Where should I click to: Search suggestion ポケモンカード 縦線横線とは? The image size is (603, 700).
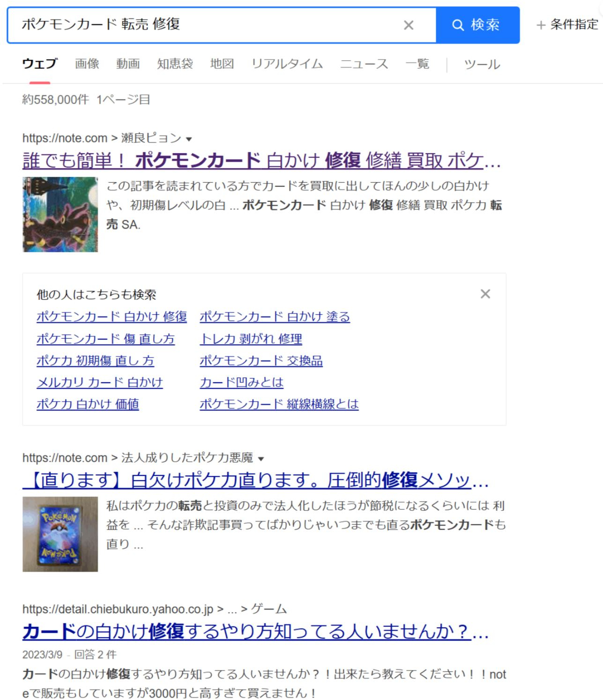(279, 404)
